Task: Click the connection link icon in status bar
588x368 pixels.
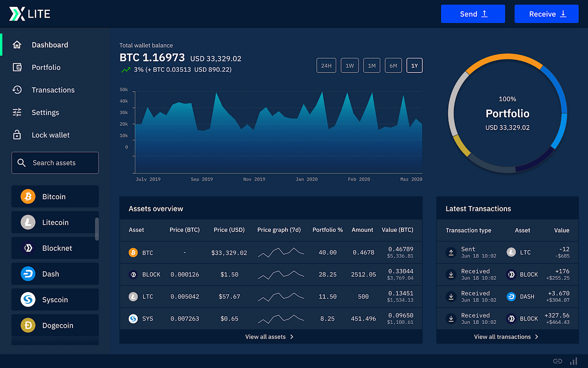Action: pyautogui.click(x=557, y=361)
